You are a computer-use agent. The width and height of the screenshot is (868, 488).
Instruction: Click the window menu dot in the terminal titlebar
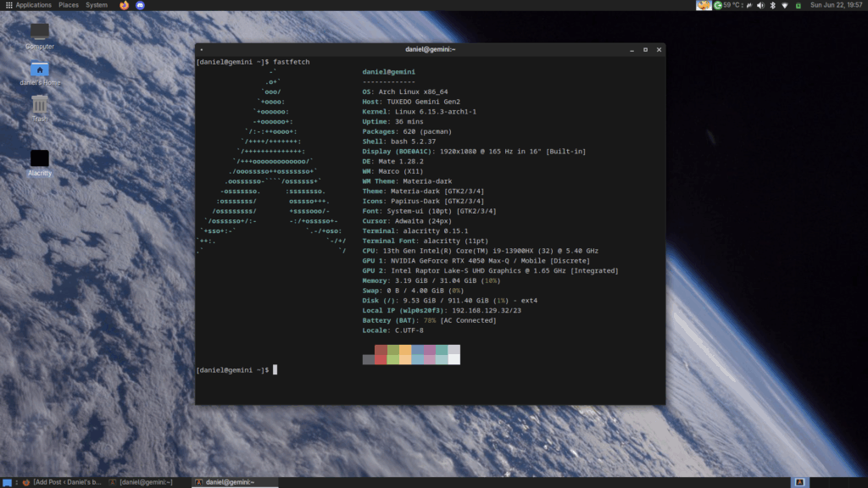202,50
